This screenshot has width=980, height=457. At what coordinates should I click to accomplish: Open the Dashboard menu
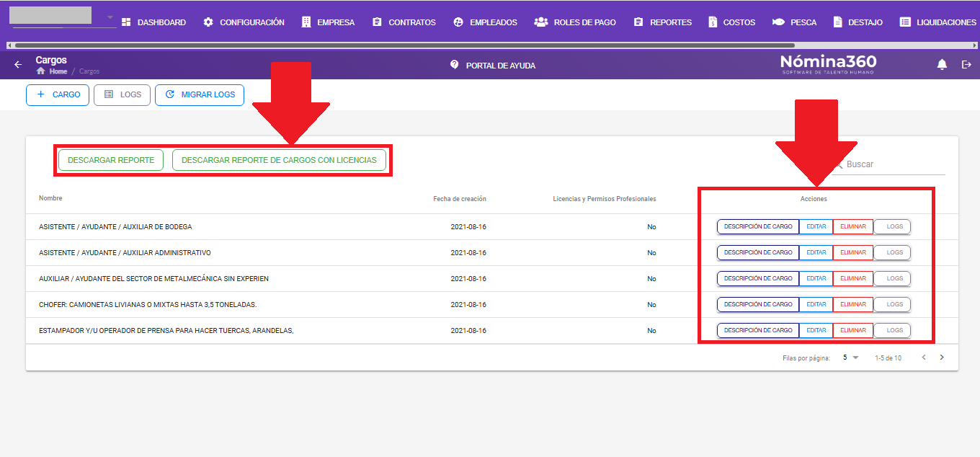(153, 22)
